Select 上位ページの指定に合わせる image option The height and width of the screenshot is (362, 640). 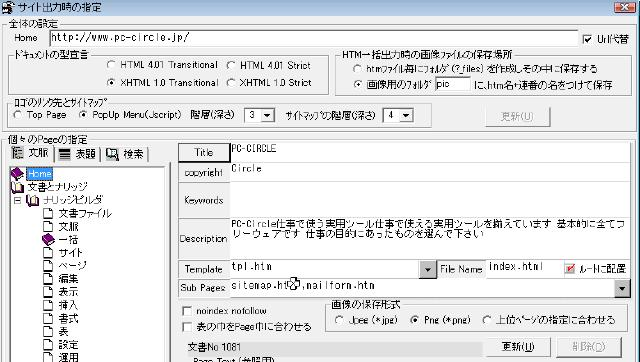[x=487, y=320]
